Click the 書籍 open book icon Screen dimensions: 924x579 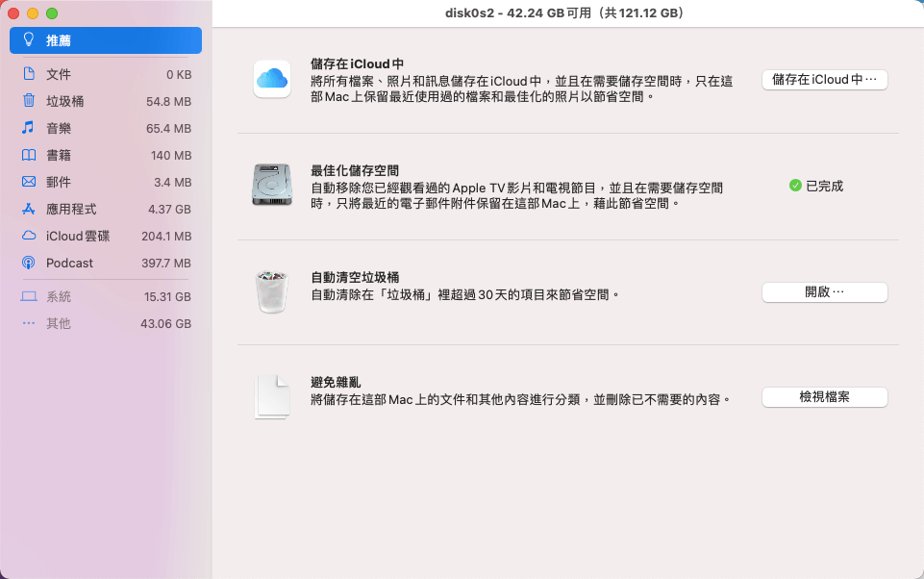tap(28, 155)
